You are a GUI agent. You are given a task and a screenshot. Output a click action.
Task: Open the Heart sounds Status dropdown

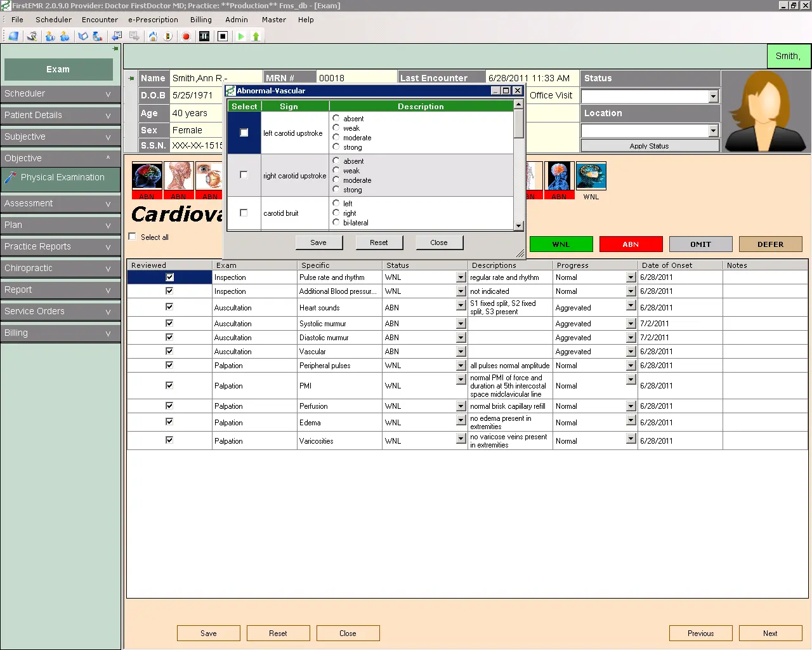(461, 307)
